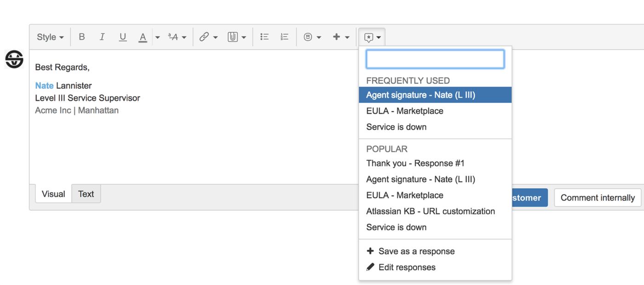This screenshot has height=285, width=644.
Task: Click the user avatar icon
Action: pos(14,60)
